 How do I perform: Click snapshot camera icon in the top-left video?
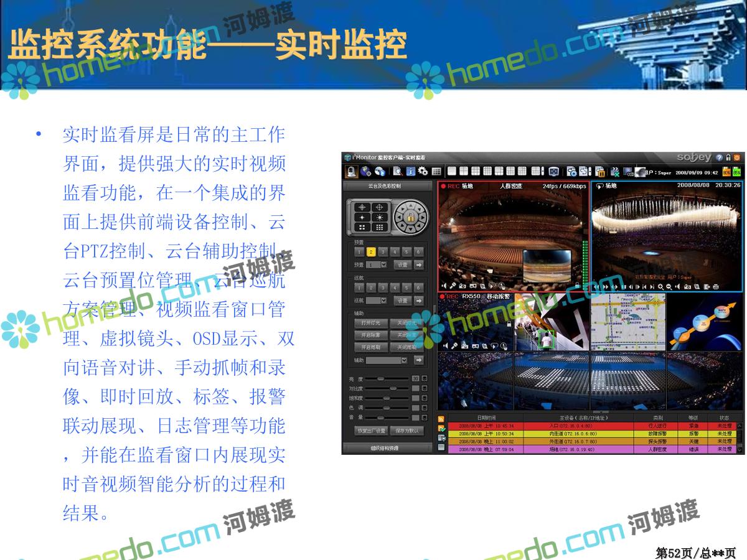tap(463, 286)
